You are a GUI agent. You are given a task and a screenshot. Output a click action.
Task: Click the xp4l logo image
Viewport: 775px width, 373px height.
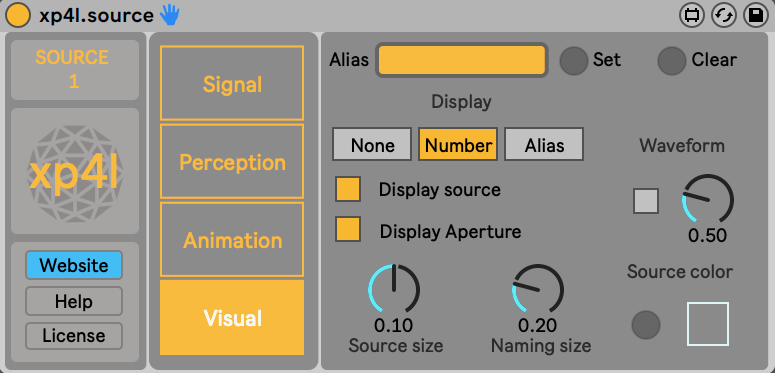(x=75, y=171)
